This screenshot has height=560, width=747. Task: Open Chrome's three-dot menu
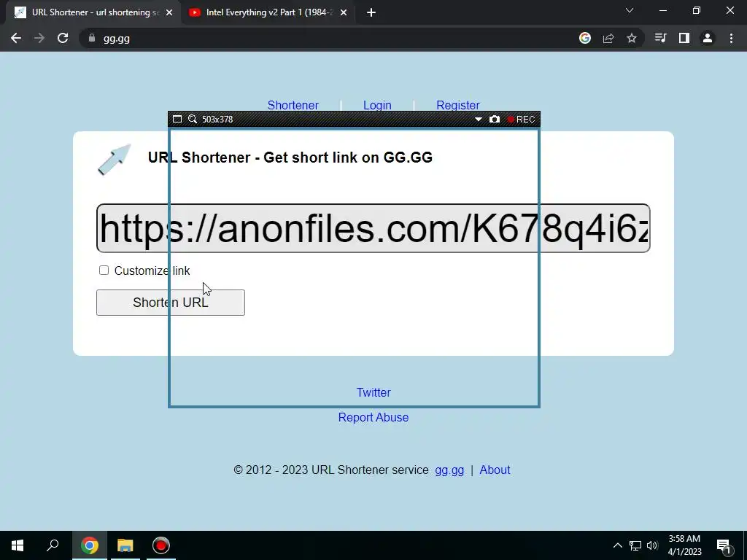(x=731, y=38)
